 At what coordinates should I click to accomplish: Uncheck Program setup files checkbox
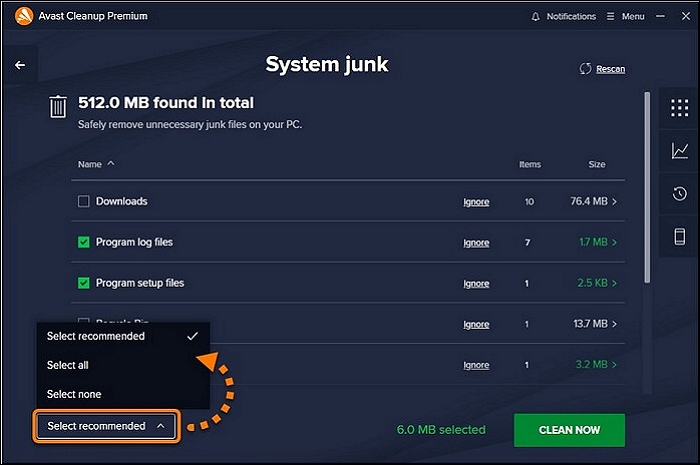tap(83, 283)
